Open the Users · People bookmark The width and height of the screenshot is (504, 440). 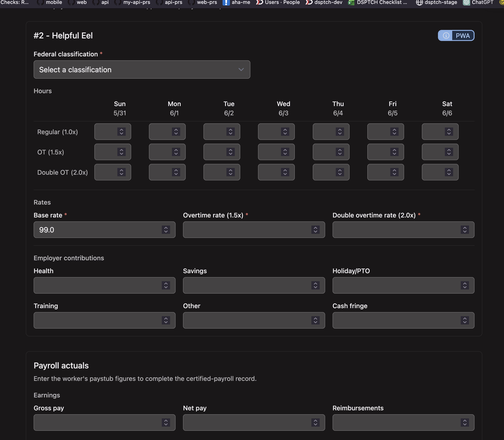[x=278, y=3]
